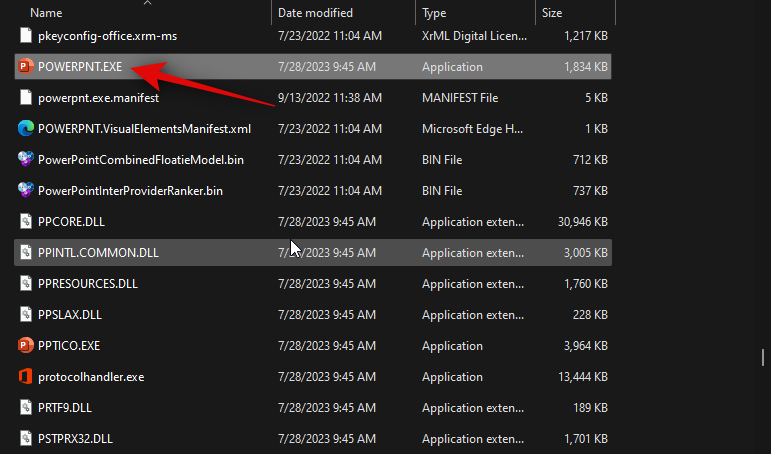Click the 1,217 KB size cell
The image size is (771, 454).
586,36
